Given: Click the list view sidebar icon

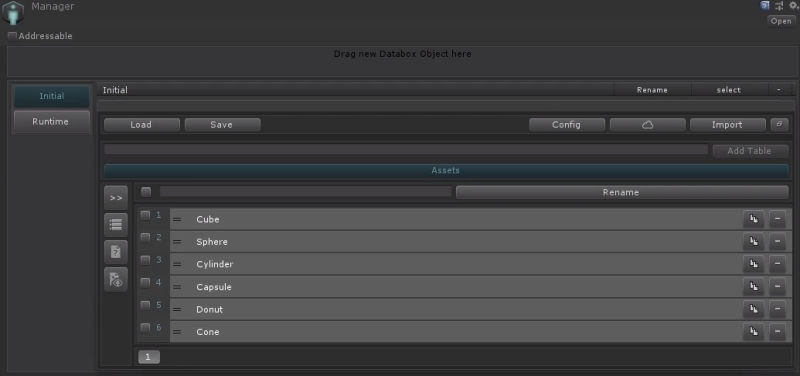Looking at the screenshot, I should [x=116, y=224].
